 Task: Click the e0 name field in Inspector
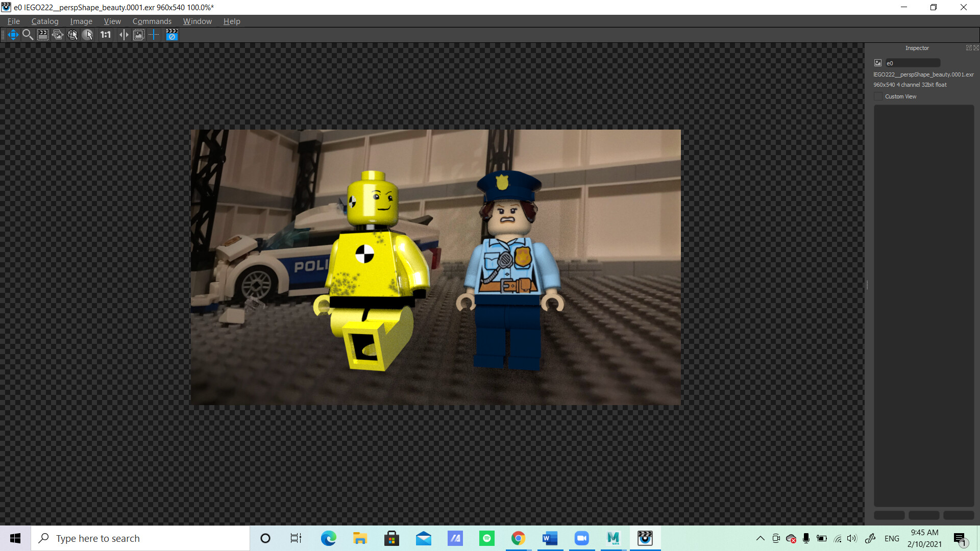click(x=913, y=63)
